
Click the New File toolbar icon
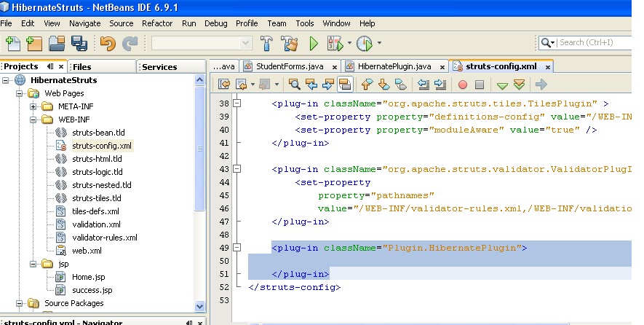coord(12,43)
